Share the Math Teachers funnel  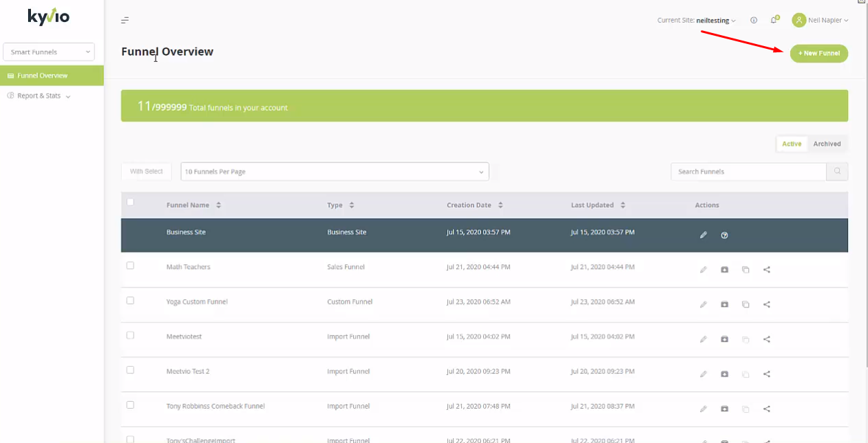(767, 270)
